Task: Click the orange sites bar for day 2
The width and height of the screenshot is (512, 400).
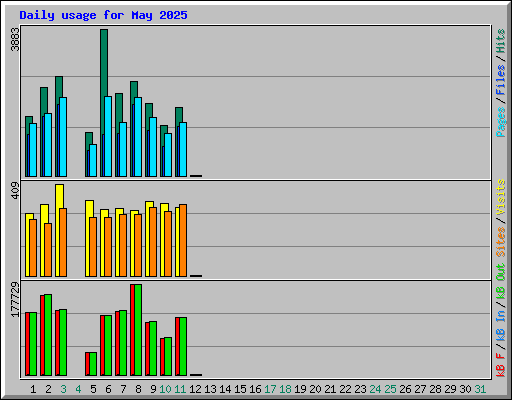Action: 48,250
